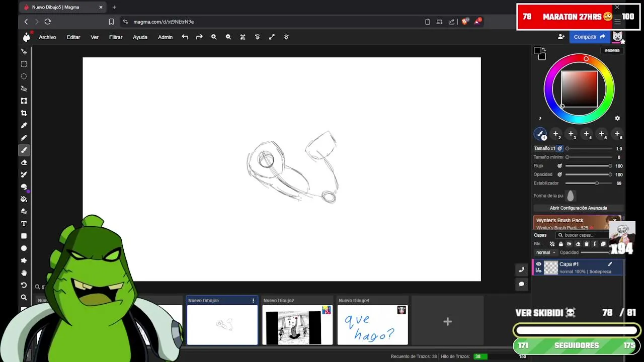Adjust the Estabilizador slider
The width and height of the screenshot is (644, 362).
click(589, 183)
